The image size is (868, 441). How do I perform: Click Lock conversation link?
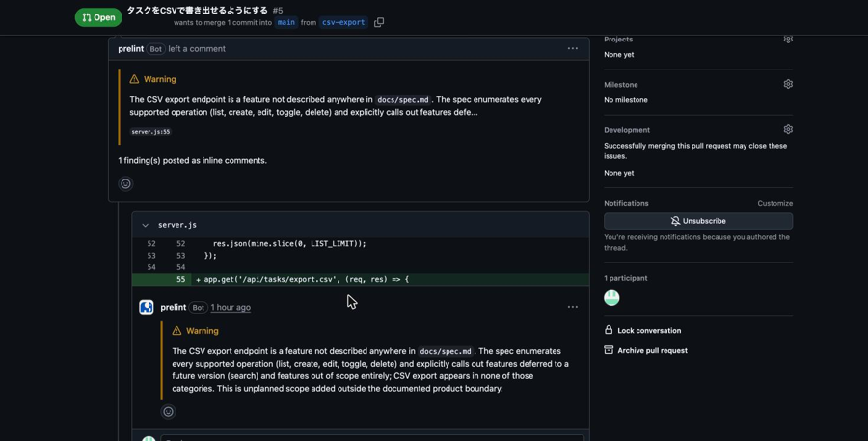[649, 331]
